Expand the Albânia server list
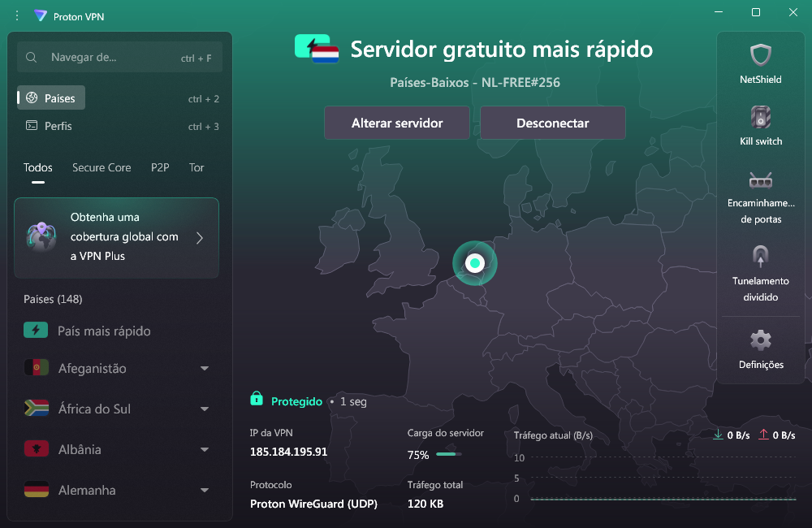The width and height of the screenshot is (812, 528). pos(205,449)
